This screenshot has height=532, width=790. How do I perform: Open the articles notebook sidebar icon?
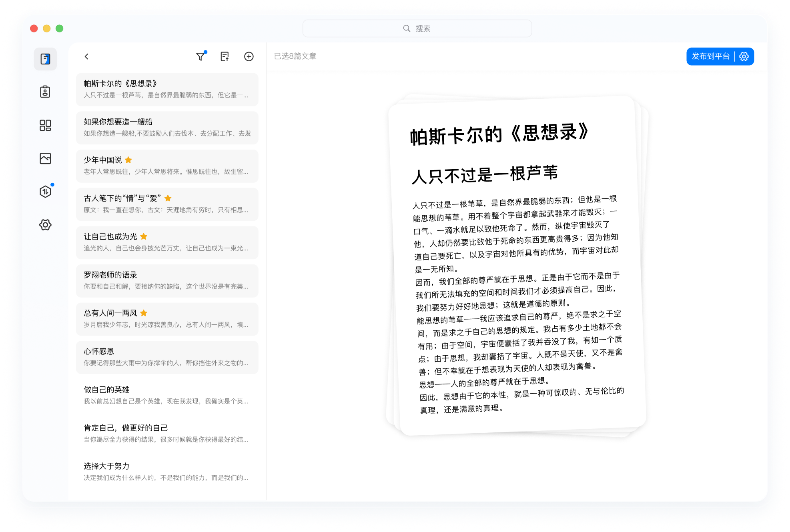(45, 59)
